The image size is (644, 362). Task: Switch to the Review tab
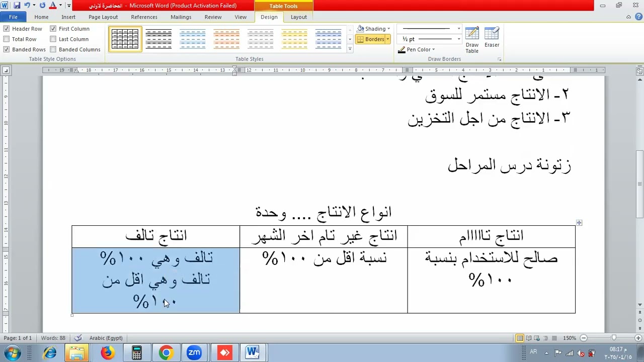213,17
